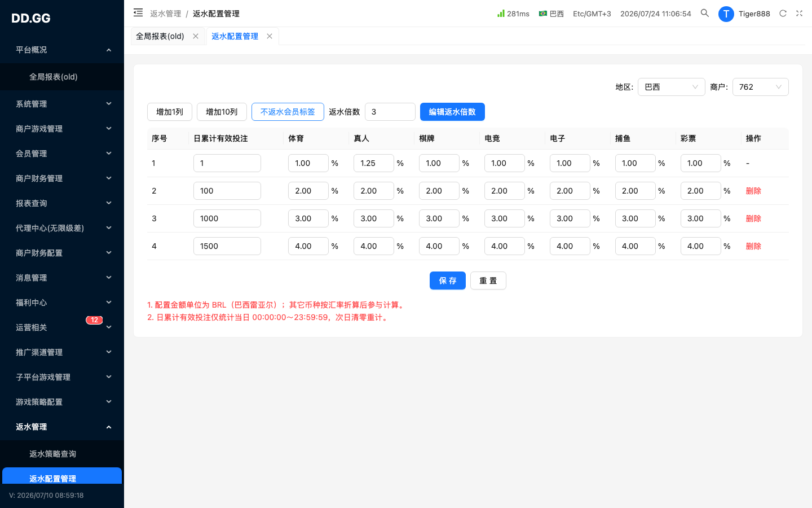
Task: Focus row 4 日累计有效投注 input with 1500
Action: pos(227,246)
